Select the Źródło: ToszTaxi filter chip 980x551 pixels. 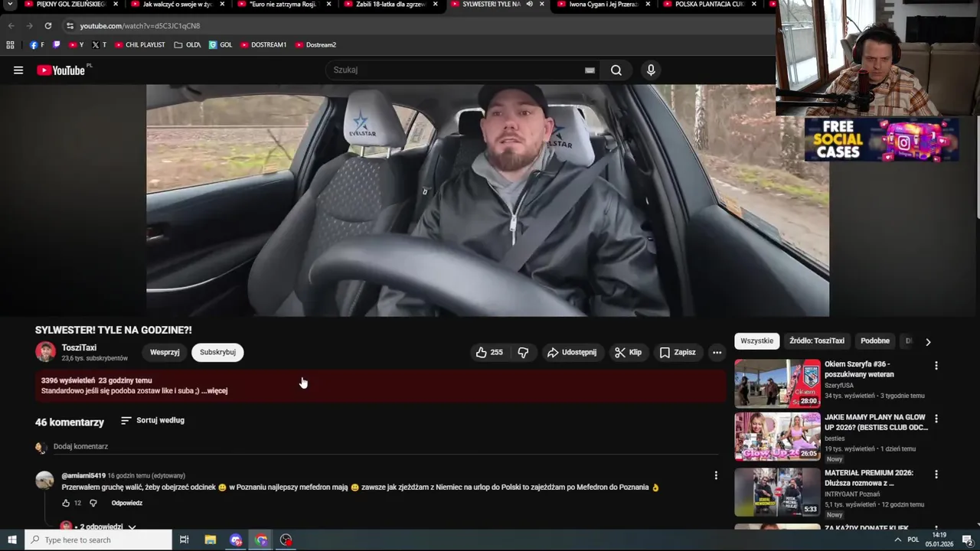tap(817, 341)
